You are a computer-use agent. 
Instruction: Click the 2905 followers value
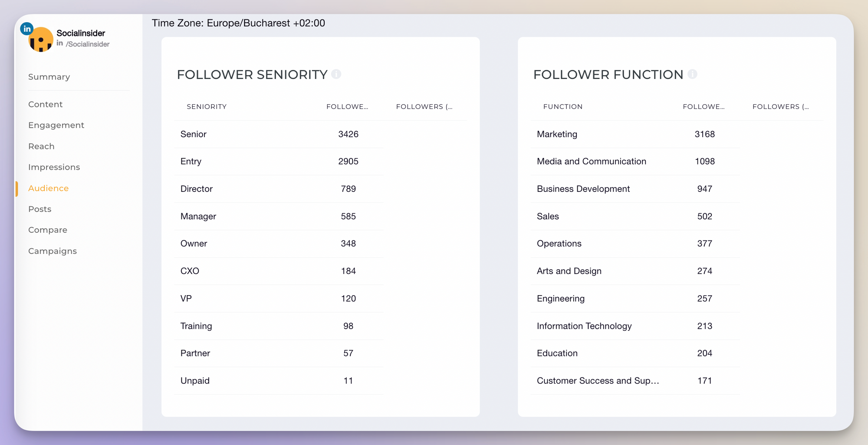348,162
